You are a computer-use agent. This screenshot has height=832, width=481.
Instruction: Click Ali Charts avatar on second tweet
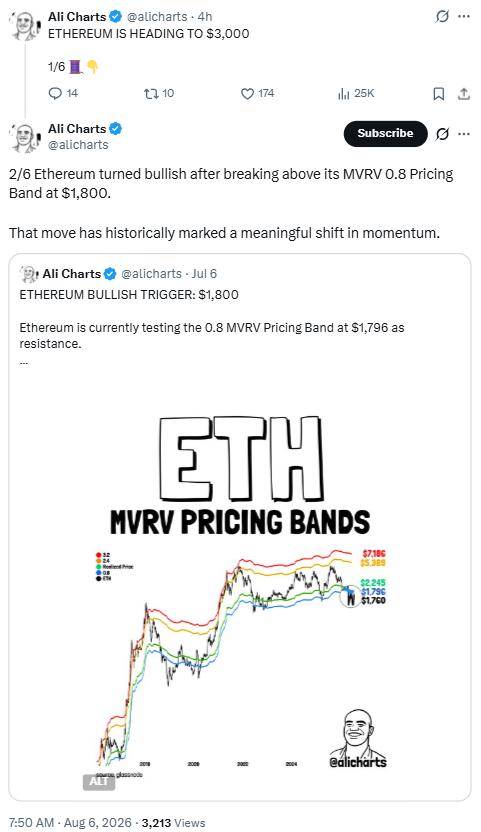click(24, 137)
